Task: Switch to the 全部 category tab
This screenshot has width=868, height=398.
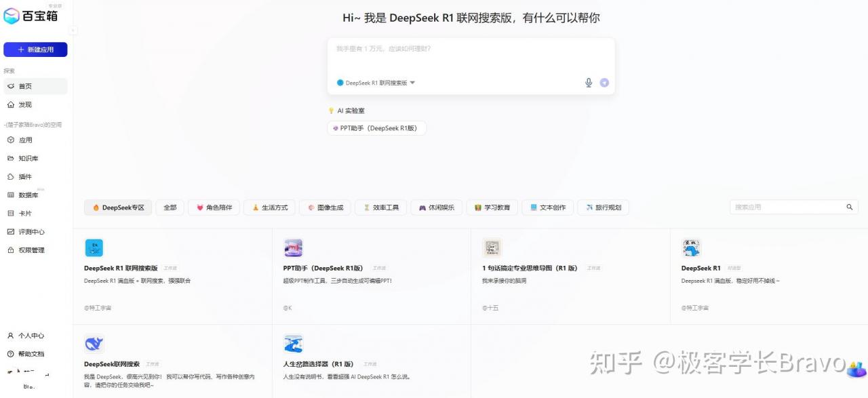Action: click(170, 207)
